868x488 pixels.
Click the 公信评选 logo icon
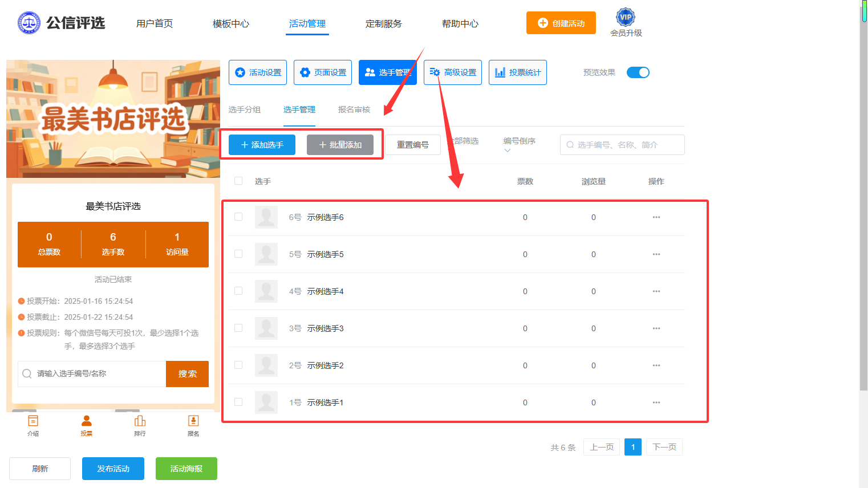coord(29,23)
